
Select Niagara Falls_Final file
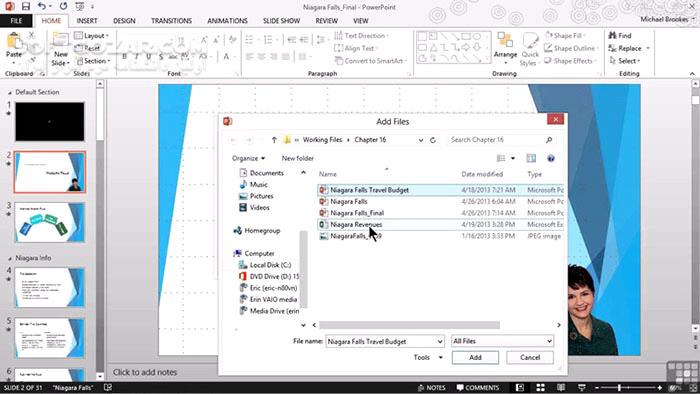pos(440,213)
